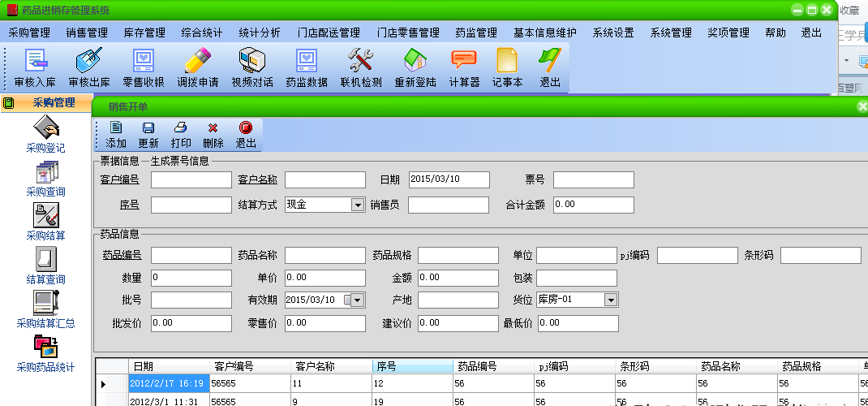Launch 零售收银 from the toolbar
868x406 pixels.
[x=144, y=68]
